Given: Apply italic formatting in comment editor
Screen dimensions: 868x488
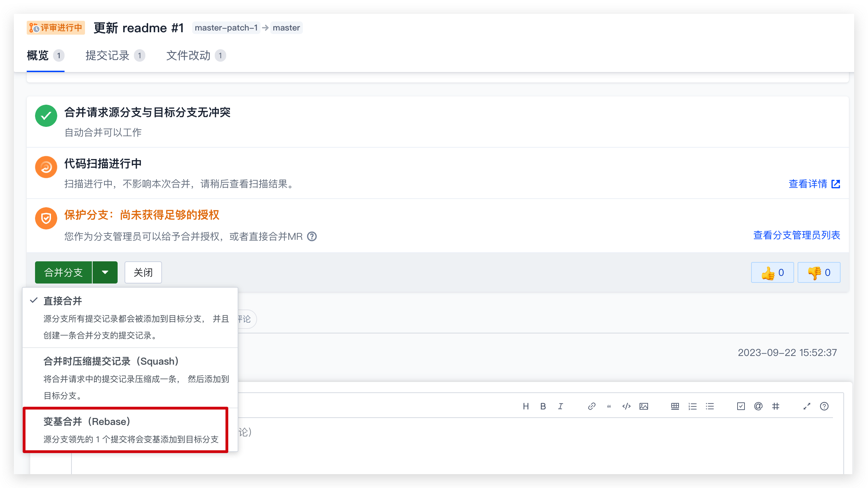Looking at the screenshot, I should (560, 406).
